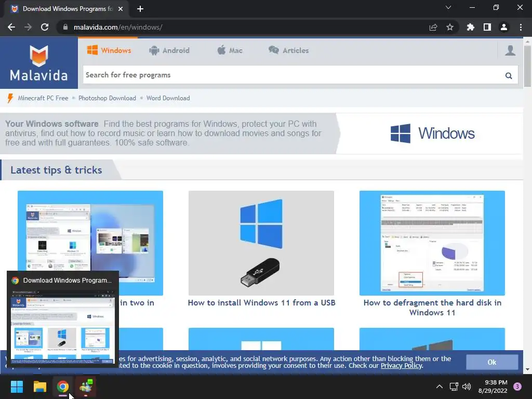Viewport: 532px width, 399px height.
Task: Open Chrome extensions puzzle icon
Action: coord(470,27)
